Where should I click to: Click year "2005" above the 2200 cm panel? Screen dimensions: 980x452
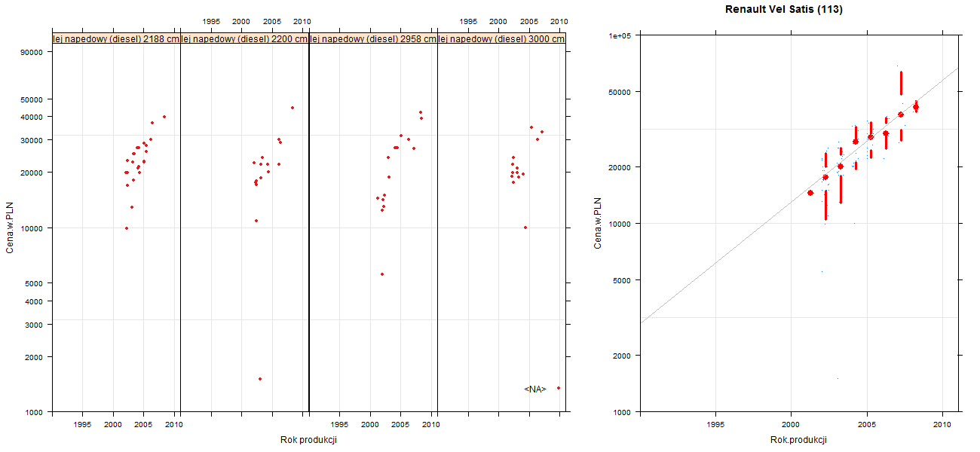272,21
